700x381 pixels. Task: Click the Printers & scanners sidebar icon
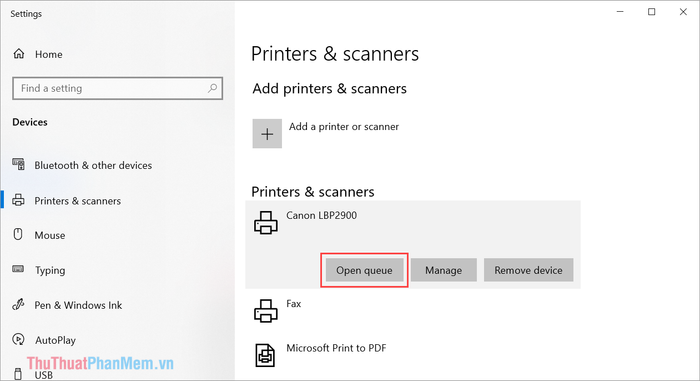tap(18, 200)
